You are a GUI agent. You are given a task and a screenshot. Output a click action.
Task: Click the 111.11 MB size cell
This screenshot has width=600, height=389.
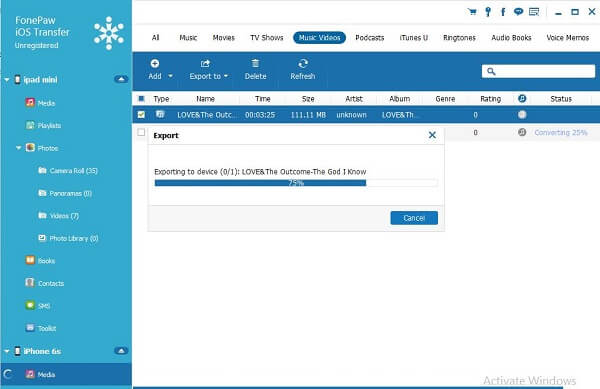308,115
